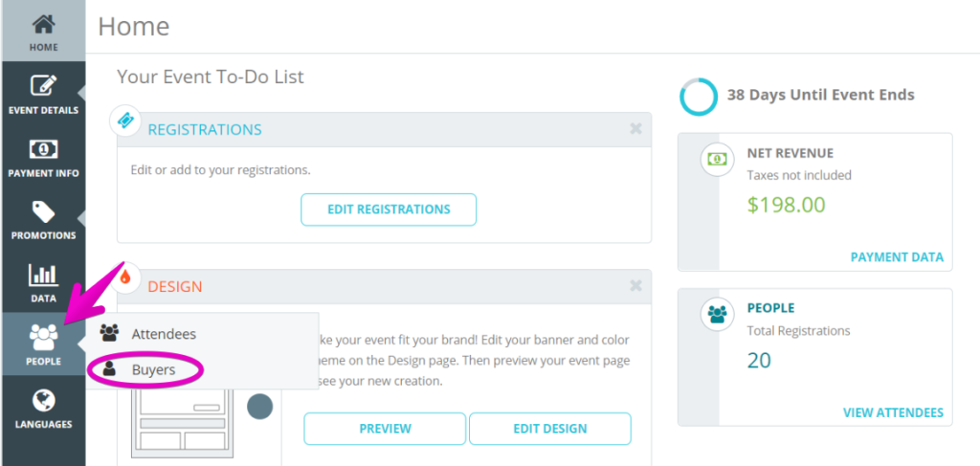Click the Registrations ticket icon
This screenshot has width=980, height=466.
point(125,121)
